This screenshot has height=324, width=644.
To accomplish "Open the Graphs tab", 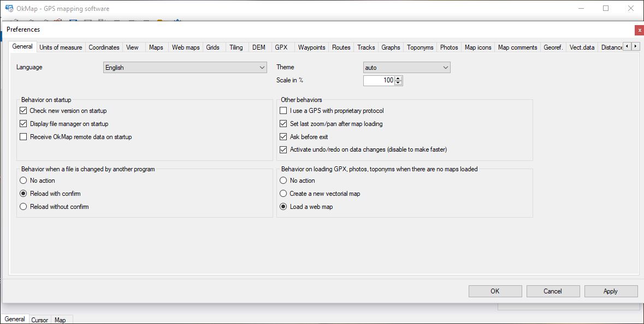I will click(391, 47).
